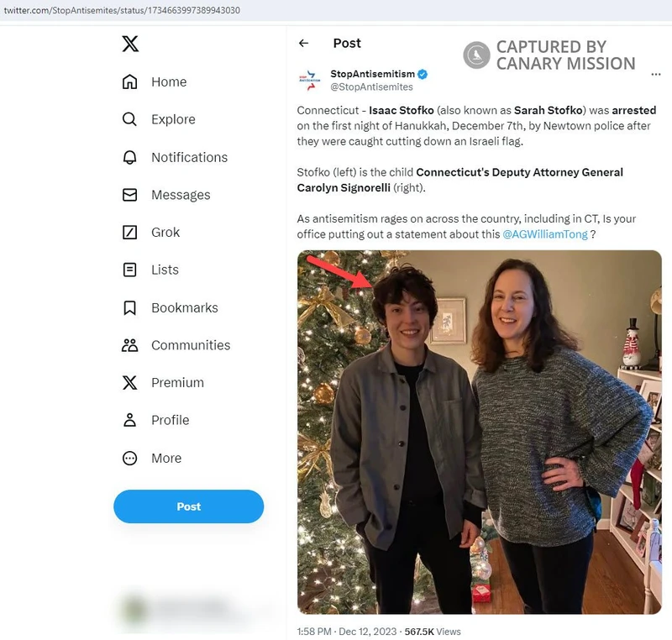Go back using the arrow icon
Screen dimensions: 672x640
click(x=304, y=44)
